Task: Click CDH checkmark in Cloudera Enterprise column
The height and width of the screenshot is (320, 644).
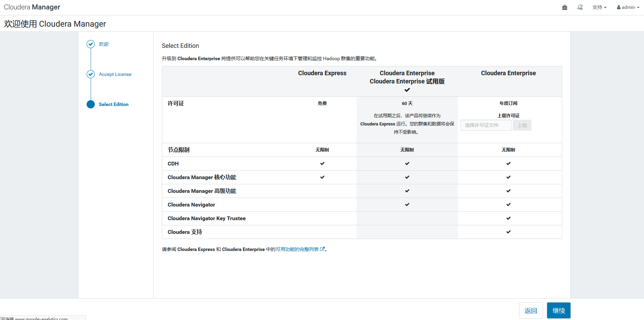Action: click(508, 163)
